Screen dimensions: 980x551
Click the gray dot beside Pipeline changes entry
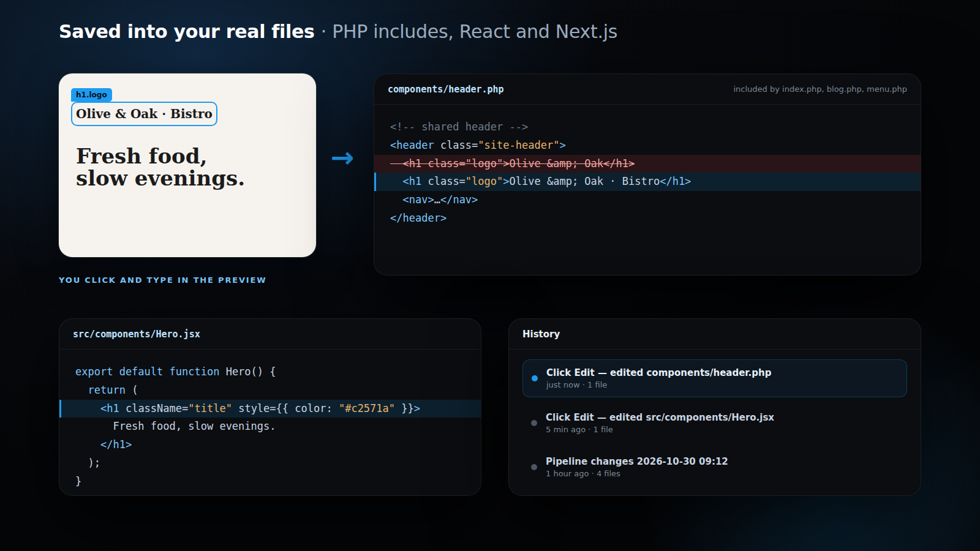pyautogui.click(x=534, y=467)
